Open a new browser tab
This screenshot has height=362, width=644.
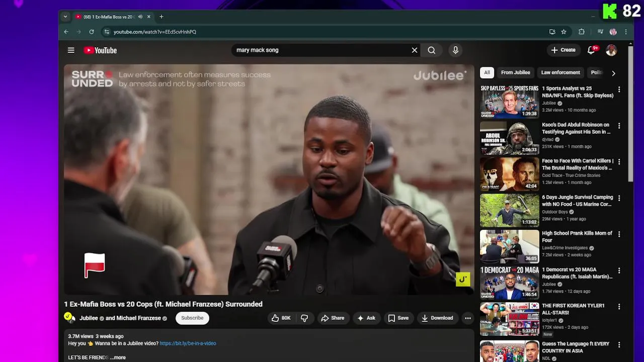[x=162, y=17]
